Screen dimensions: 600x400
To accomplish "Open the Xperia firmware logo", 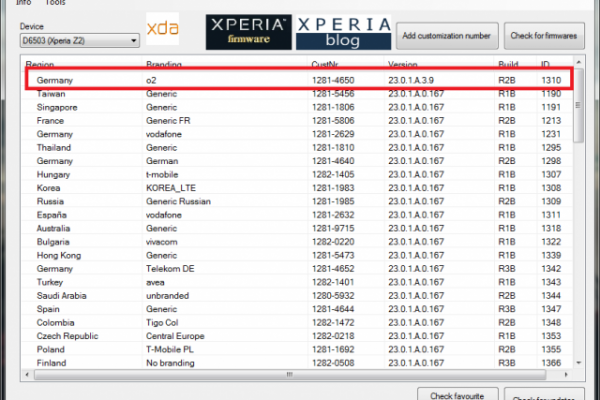I will [x=248, y=32].
